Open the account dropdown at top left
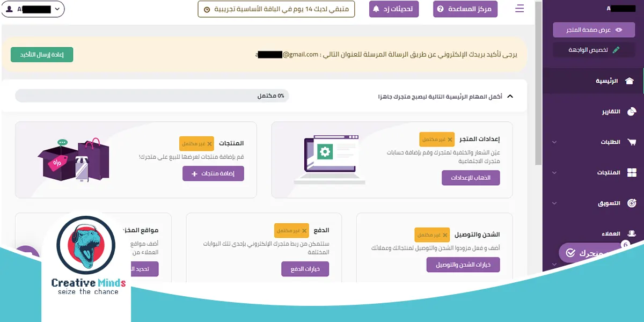 tap(33, 9)
